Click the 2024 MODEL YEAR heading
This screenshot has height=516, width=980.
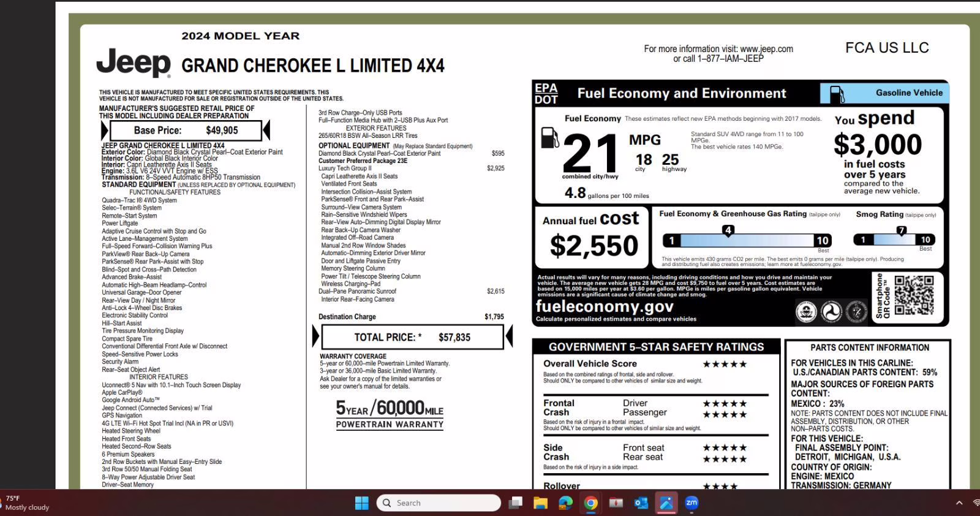241,36
